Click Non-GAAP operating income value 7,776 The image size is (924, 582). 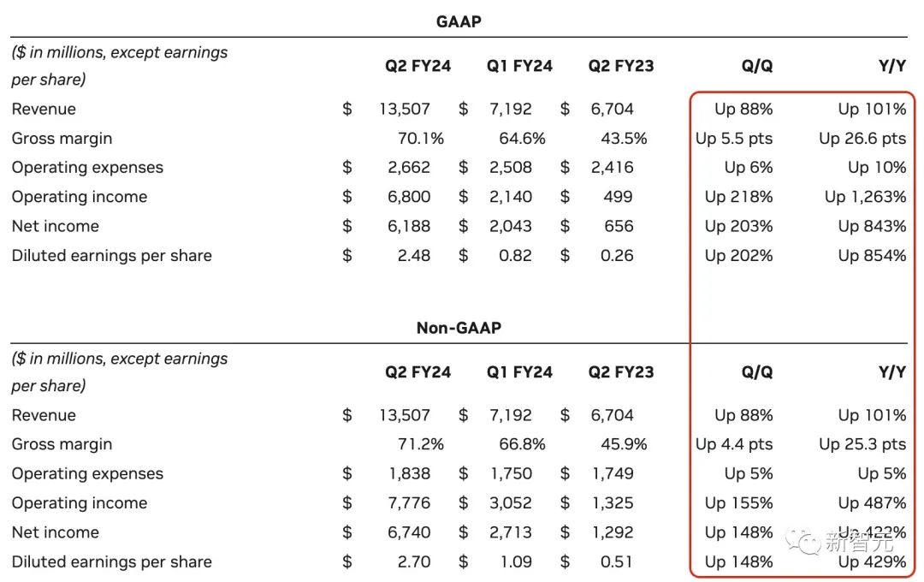pyautogui.click(x=408, y=503)
